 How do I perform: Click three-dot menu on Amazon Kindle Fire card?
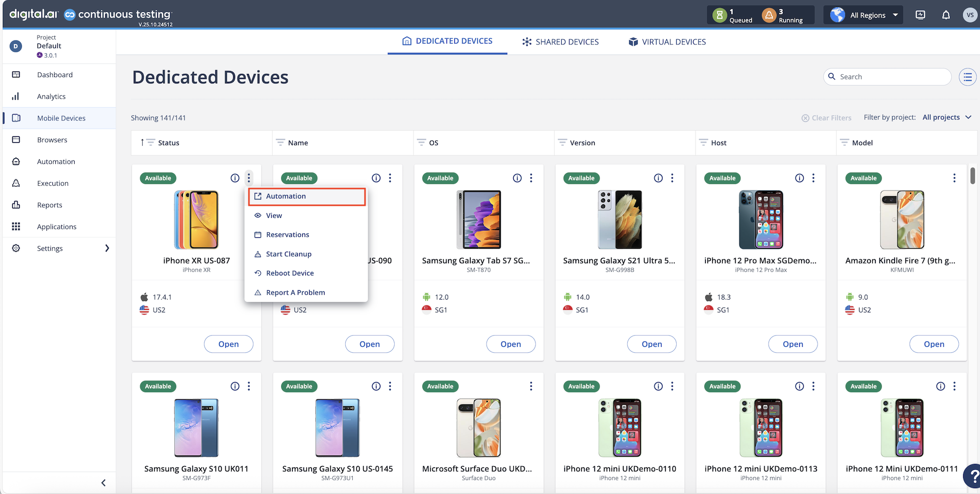pyautogui.click(x=954, y=178)
